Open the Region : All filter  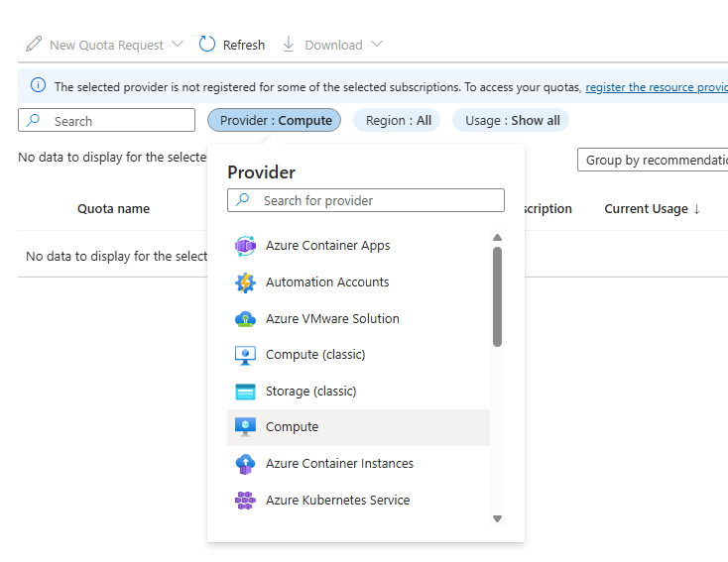(397, 120)
